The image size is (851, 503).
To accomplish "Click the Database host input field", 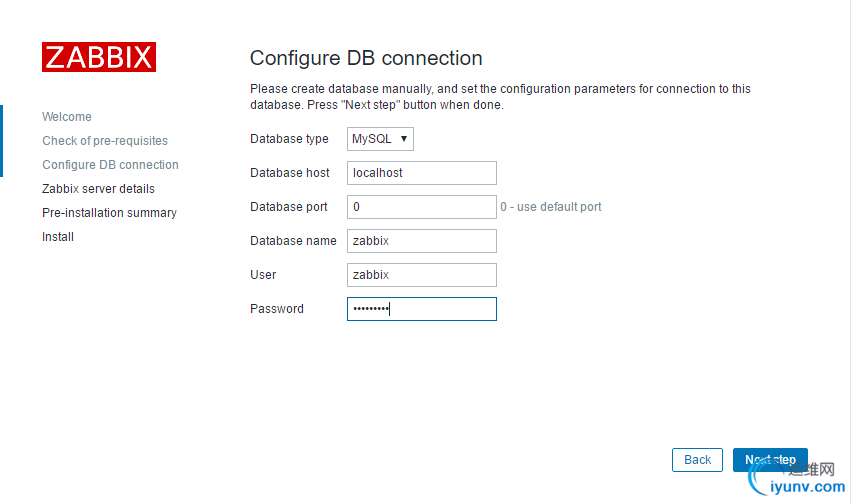I will tap(421, 173).
